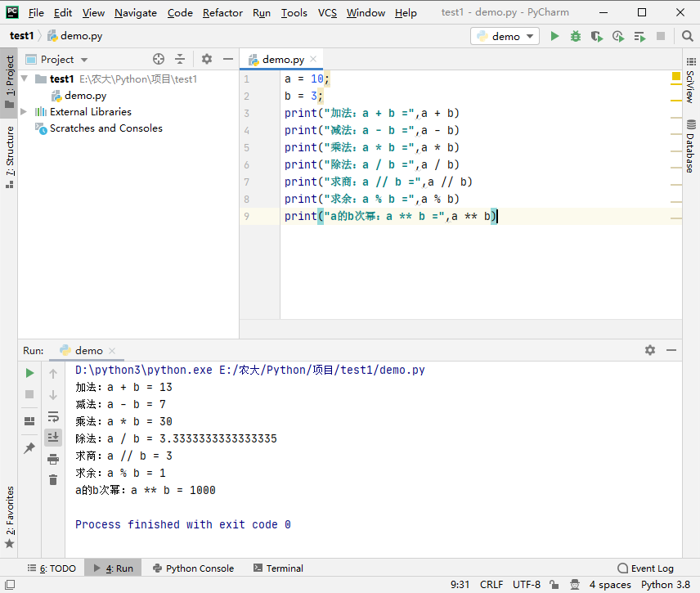Open the Run panel settings gear
The image size is (700, 593).
(649, 350)
